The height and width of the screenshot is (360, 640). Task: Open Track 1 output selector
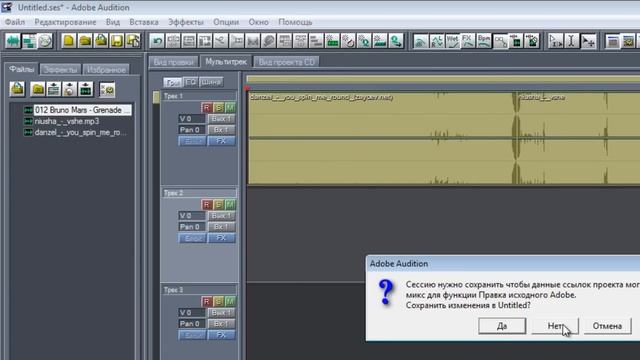point(222,119)
